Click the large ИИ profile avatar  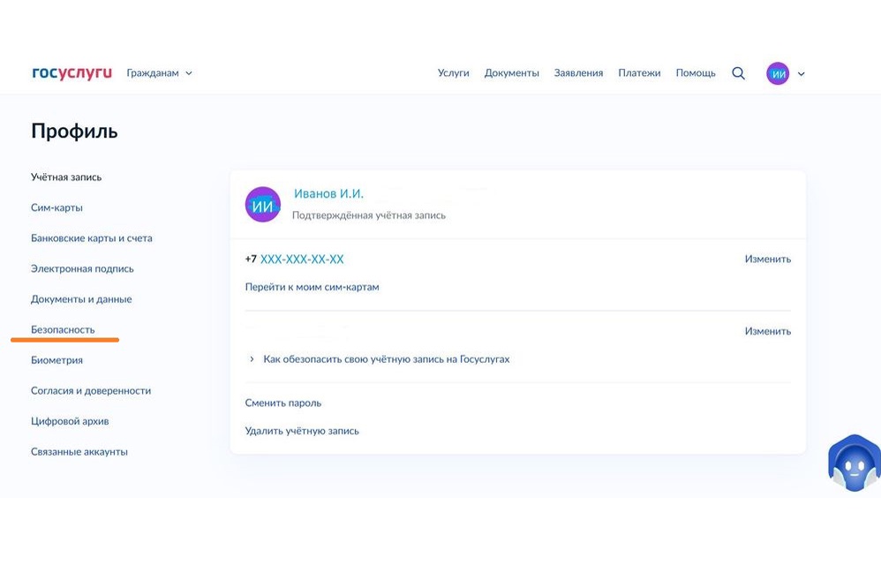262,205
